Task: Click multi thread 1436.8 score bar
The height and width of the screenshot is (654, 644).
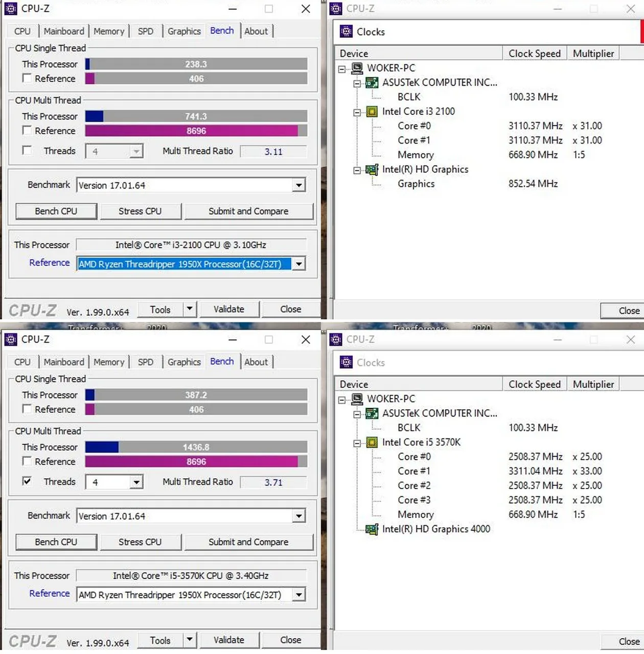Action: (196, 447)
